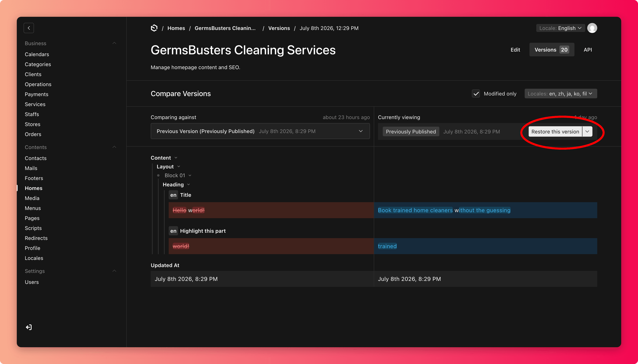This screenshot has height=364, width=638.
Task: Open Footers in the sidebar
Action: point(34,178)
